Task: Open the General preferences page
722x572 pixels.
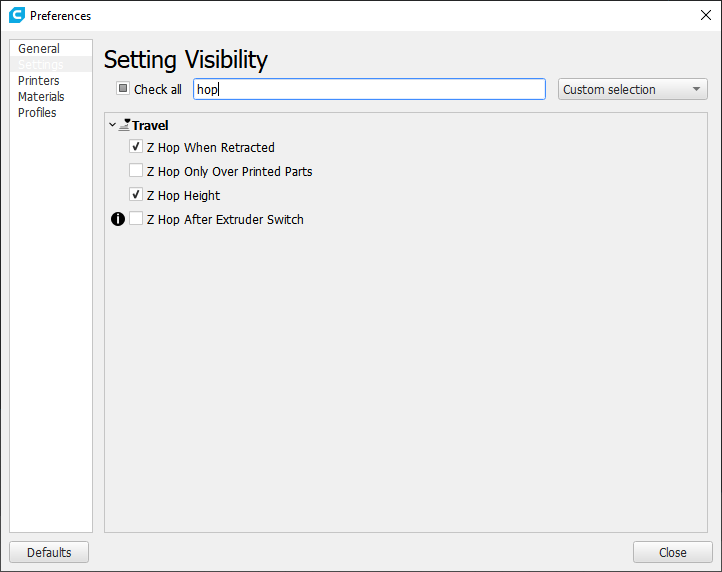Action: [39, 49]
